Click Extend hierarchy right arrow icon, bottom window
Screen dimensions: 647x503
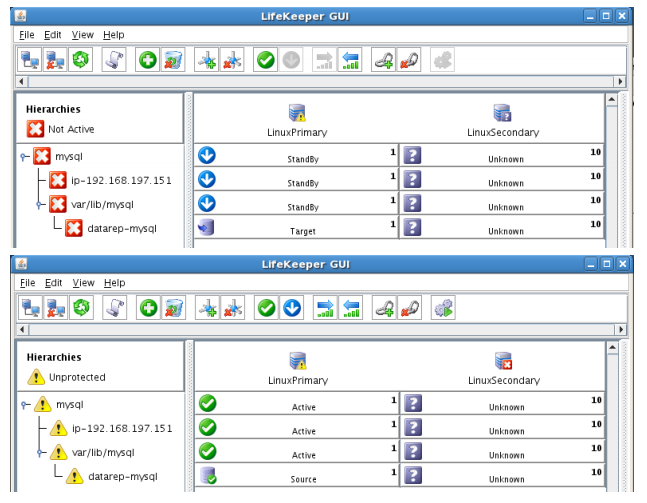(x=325, y=308)
